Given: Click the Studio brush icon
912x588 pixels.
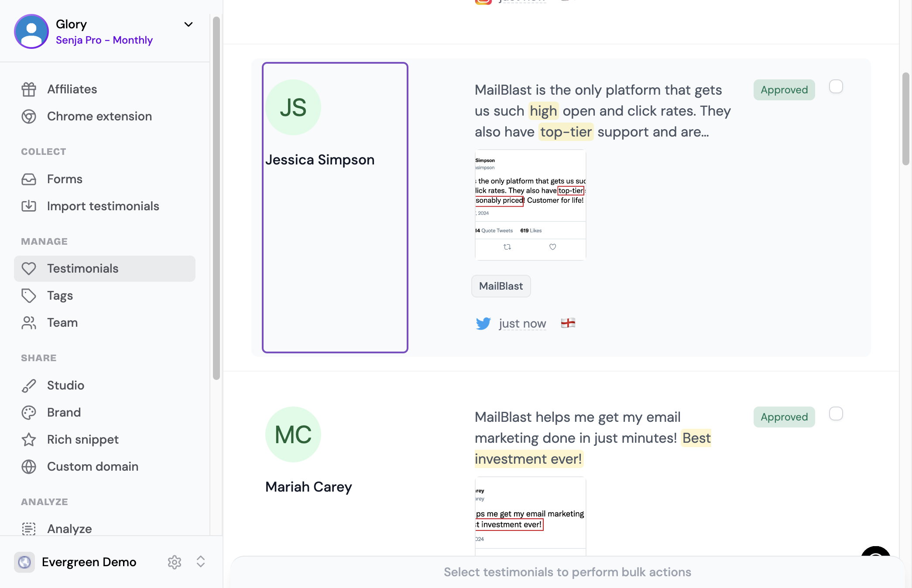Looking at the screenshot, I should click(29, 386).
